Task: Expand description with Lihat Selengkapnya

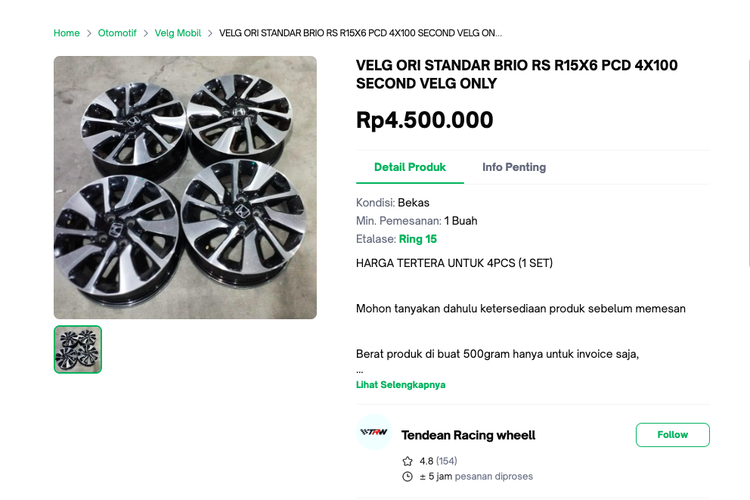Action: click(400, 384)
